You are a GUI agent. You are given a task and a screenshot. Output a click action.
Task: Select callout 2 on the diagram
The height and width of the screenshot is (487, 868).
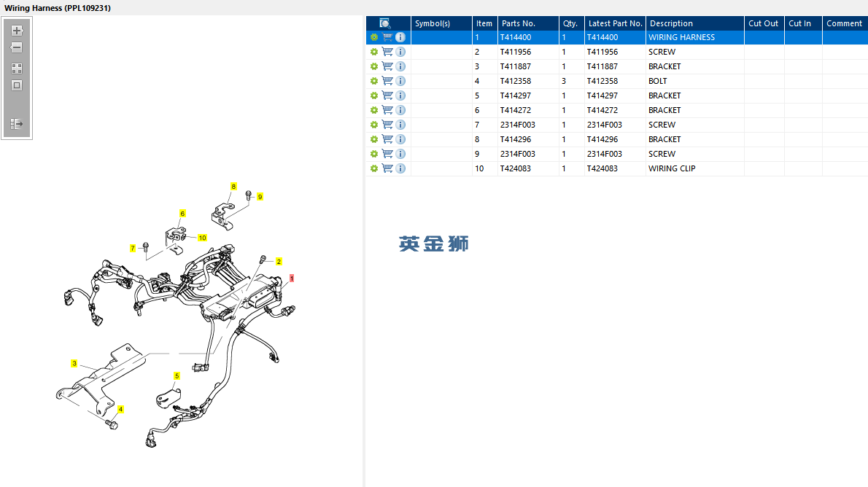point(279,261)
